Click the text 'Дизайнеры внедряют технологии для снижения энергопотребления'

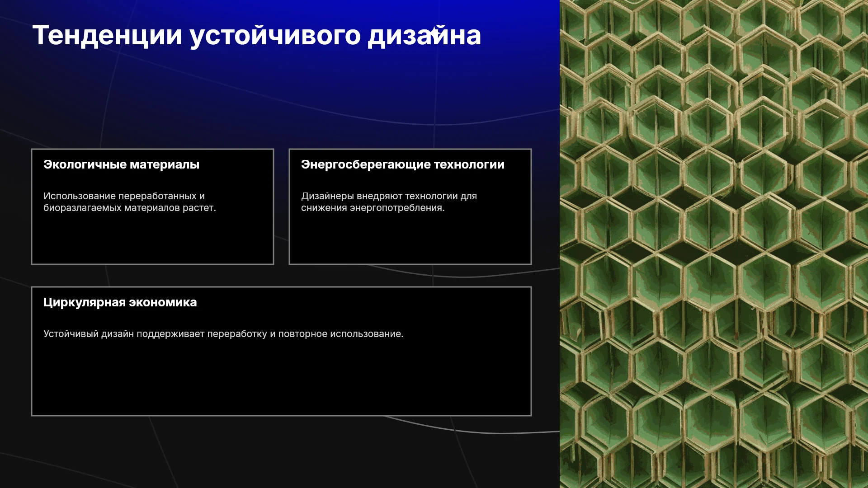click(389, 202)
